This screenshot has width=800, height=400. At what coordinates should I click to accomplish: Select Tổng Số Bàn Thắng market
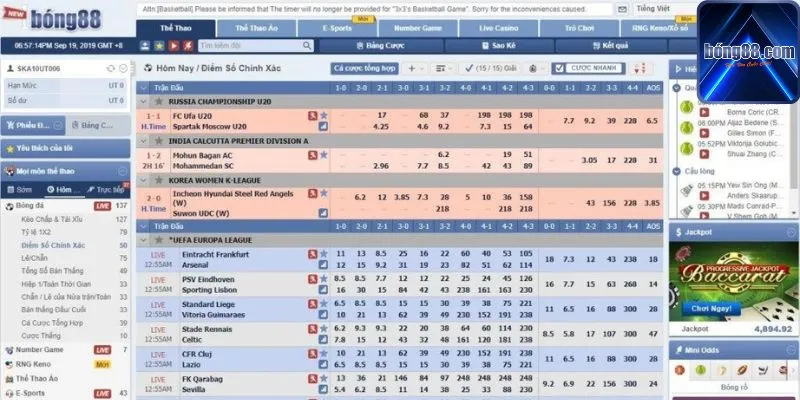52,271
